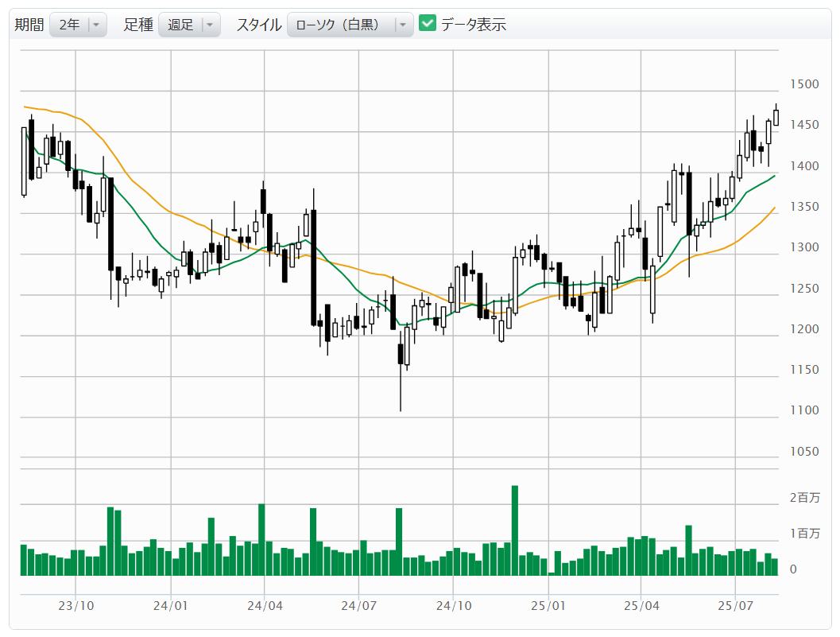Click the 1500 price label on the y-axis
Viewport: 840px width, 637px height.
coord(805,84)
